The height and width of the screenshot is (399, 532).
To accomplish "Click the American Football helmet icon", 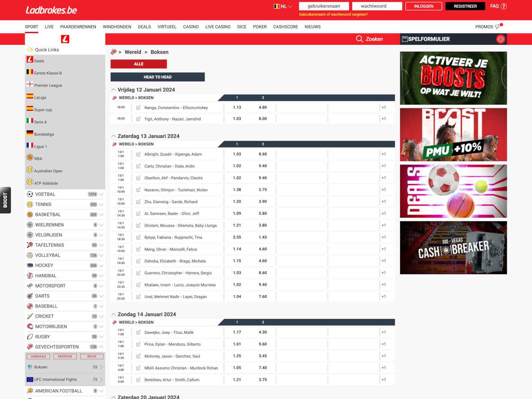I will pos(30,391).
